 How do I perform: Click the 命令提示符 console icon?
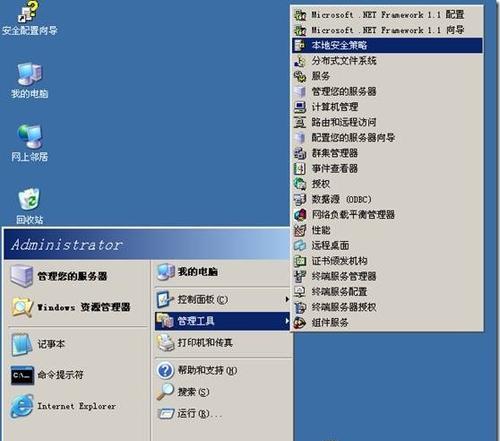coord(22,375)
